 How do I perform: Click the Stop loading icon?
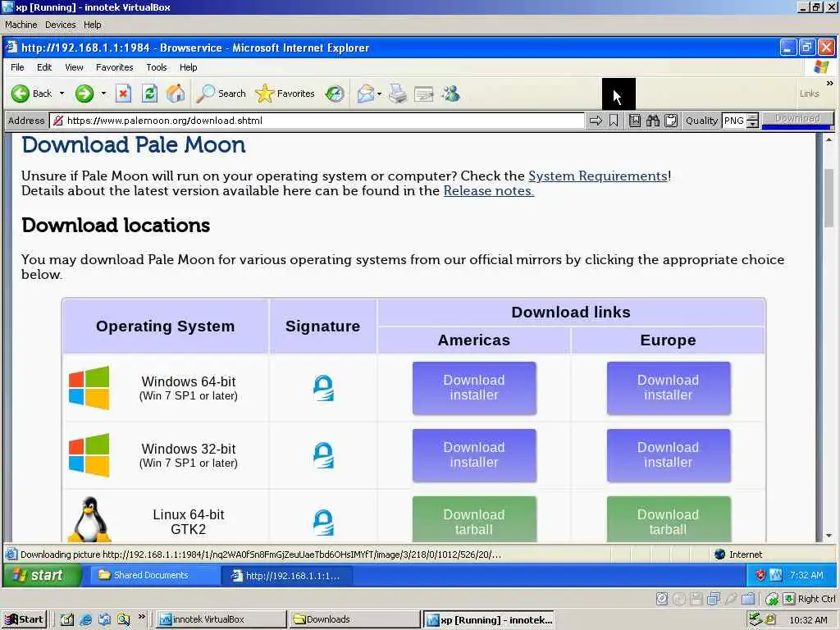[x=123, y=94]
